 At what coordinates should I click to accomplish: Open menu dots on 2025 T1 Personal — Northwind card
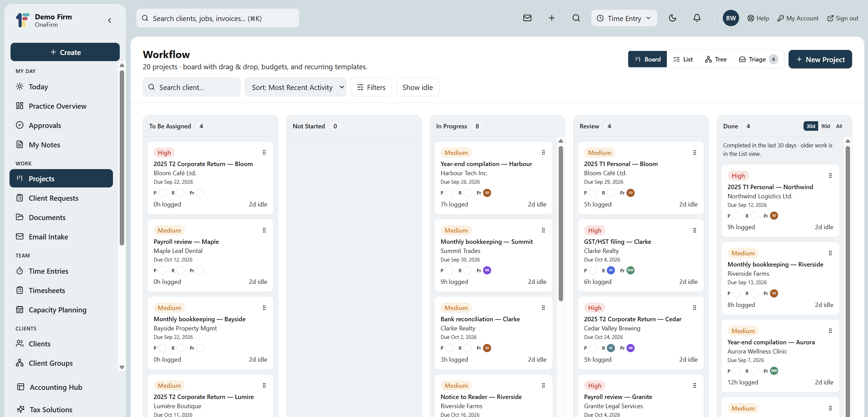tap(830, 176)
